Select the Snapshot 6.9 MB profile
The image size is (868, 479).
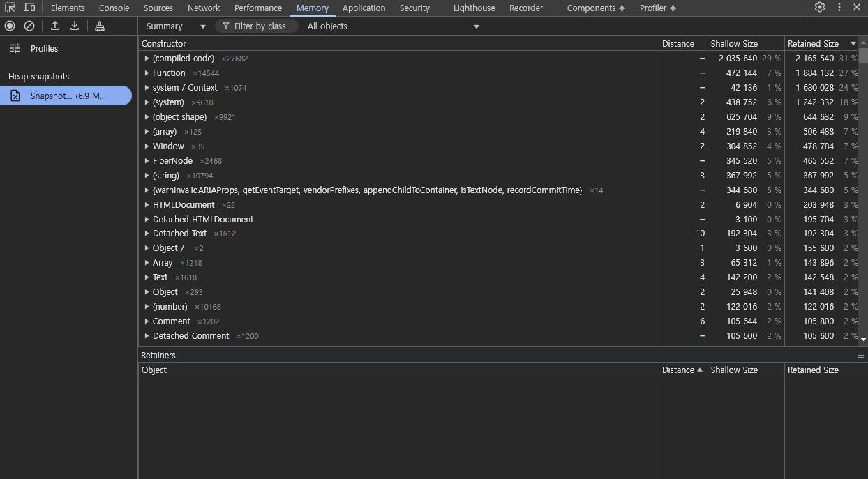[66, 96]
